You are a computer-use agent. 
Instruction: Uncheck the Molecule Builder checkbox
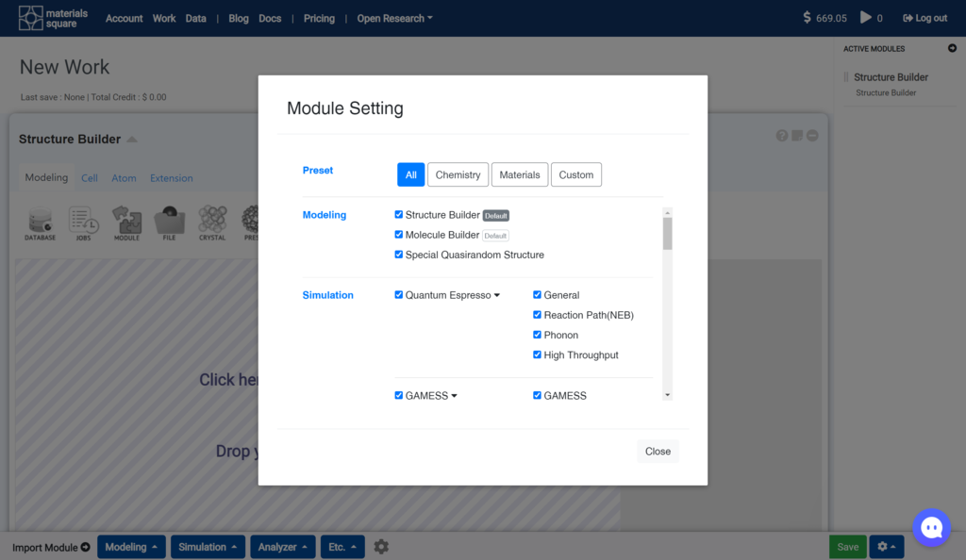399,235
